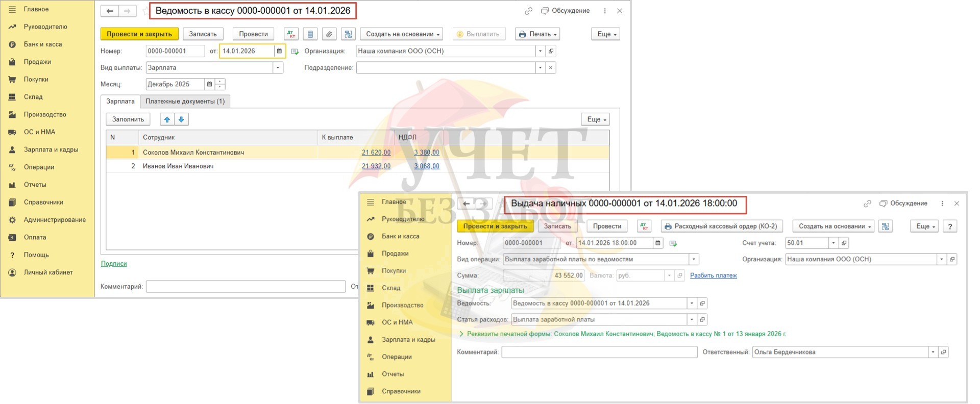This screenshot has width=980, height=404.
Task: Expand the Печать dropdown menu
Action: 537,34
